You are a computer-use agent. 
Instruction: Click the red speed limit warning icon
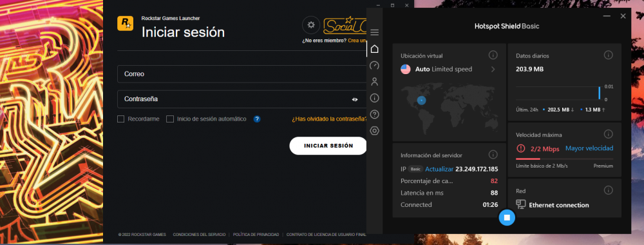(x=521, y=148)
